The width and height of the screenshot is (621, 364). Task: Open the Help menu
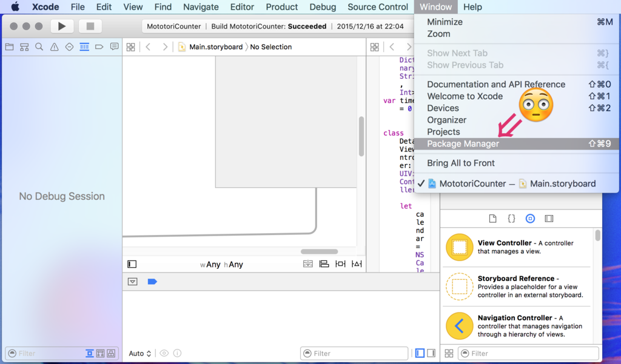pos(472,7)
